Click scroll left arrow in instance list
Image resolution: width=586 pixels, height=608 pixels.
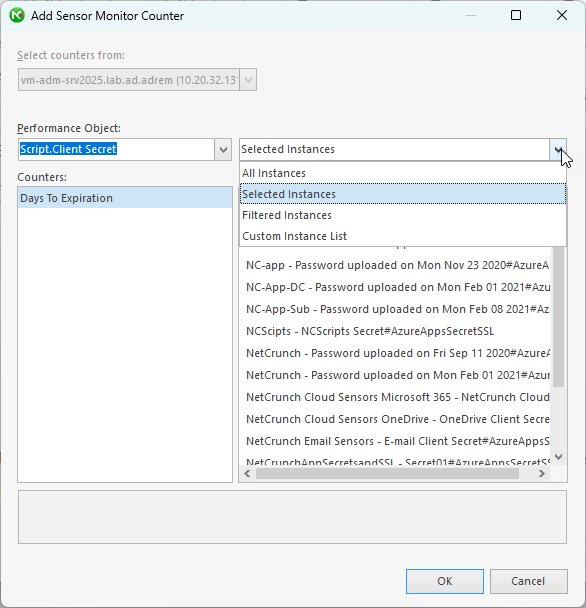point(247,473)
